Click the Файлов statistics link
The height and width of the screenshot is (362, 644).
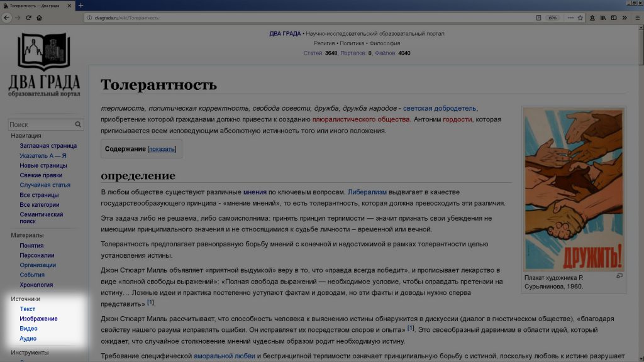[386, 53]
